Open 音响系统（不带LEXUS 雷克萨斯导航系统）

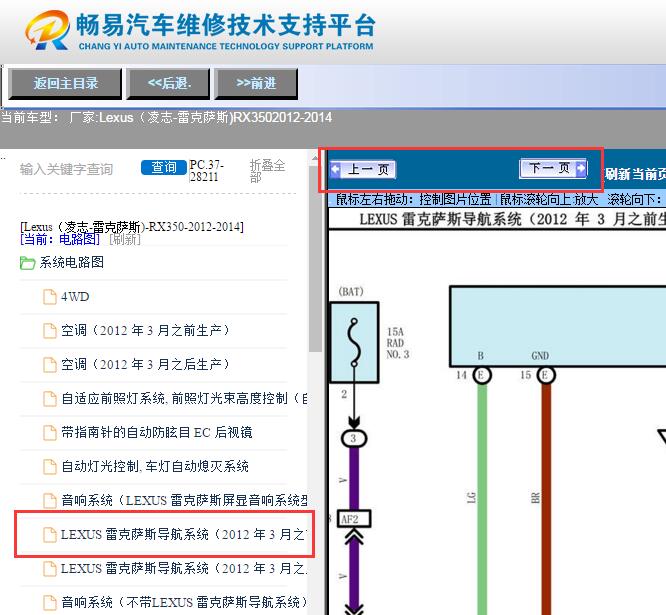(184, 602)
